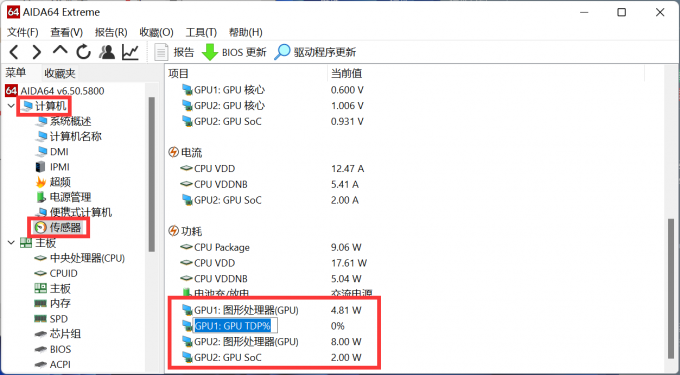Screen dimensions: 680x375
Task: Open the 收藏(O) menu
Action: point(156,32)
